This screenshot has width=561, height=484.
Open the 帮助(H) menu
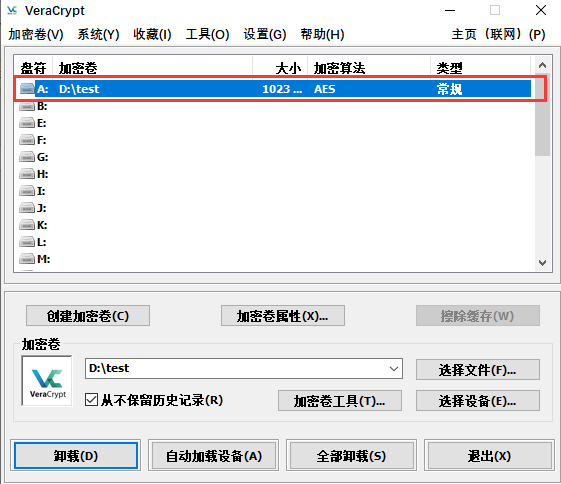tap(322, 34)
